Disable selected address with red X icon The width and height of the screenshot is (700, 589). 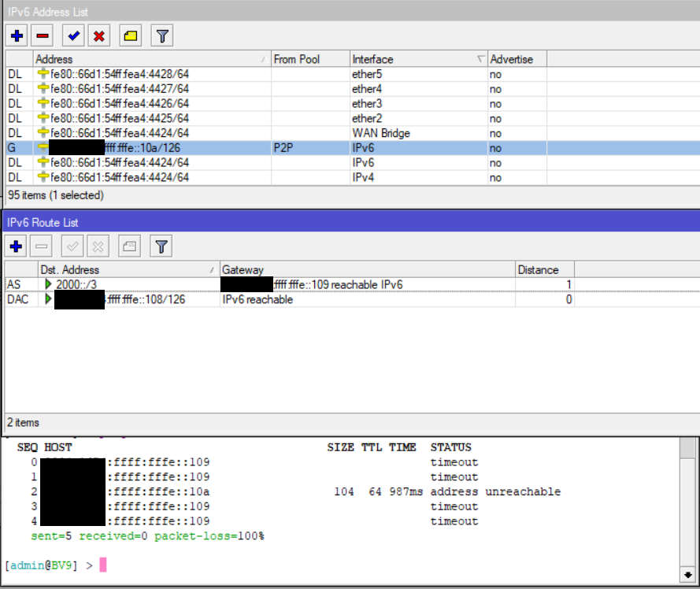pyautogui.click(x=99, y=35)
